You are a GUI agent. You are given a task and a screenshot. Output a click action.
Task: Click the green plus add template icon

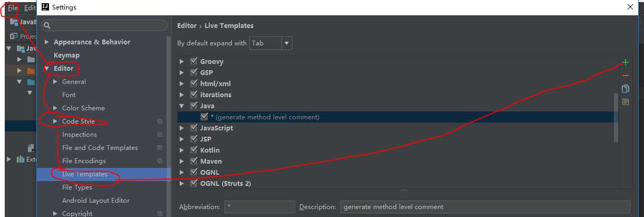626,62
